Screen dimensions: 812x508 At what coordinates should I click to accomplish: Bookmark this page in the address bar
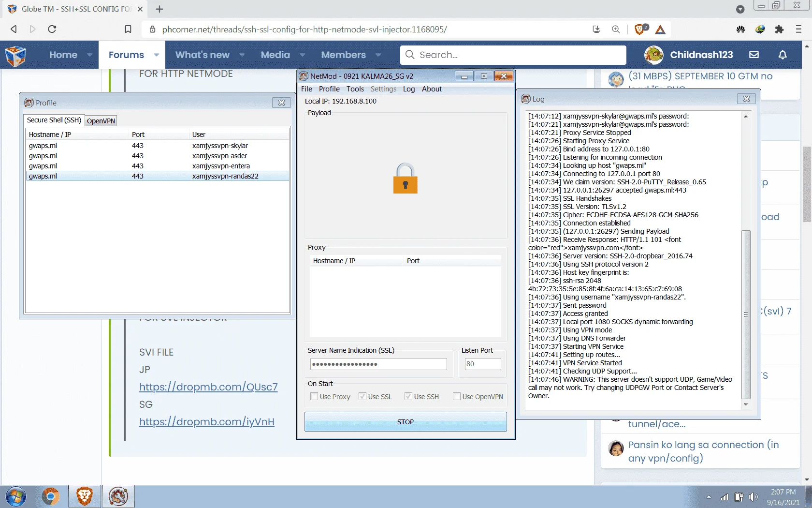tap(128, 29)
